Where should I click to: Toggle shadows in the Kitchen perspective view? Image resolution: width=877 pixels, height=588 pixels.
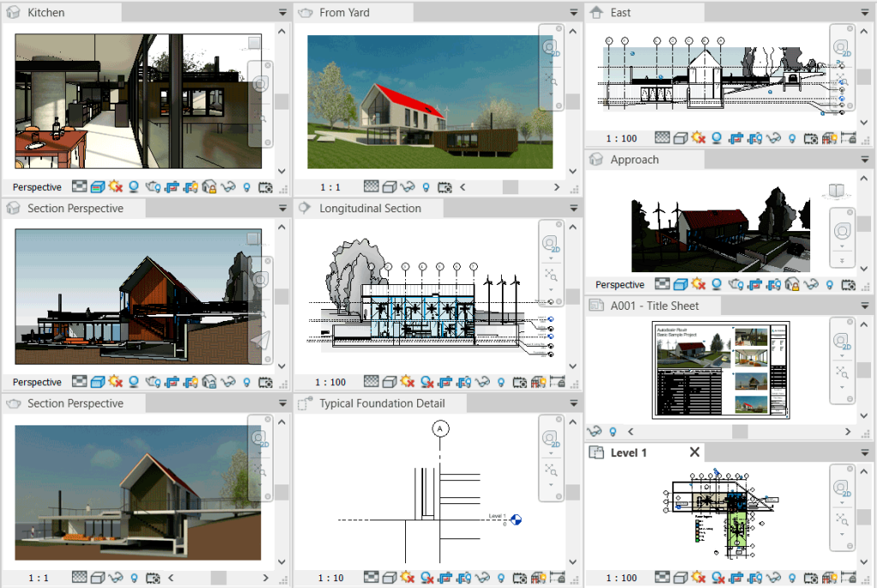[x=115, y=187]
